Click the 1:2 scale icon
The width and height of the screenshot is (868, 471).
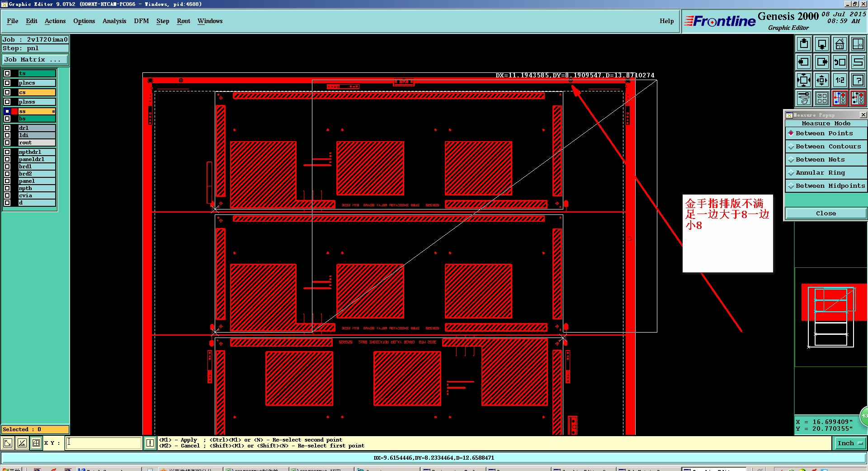840,80
